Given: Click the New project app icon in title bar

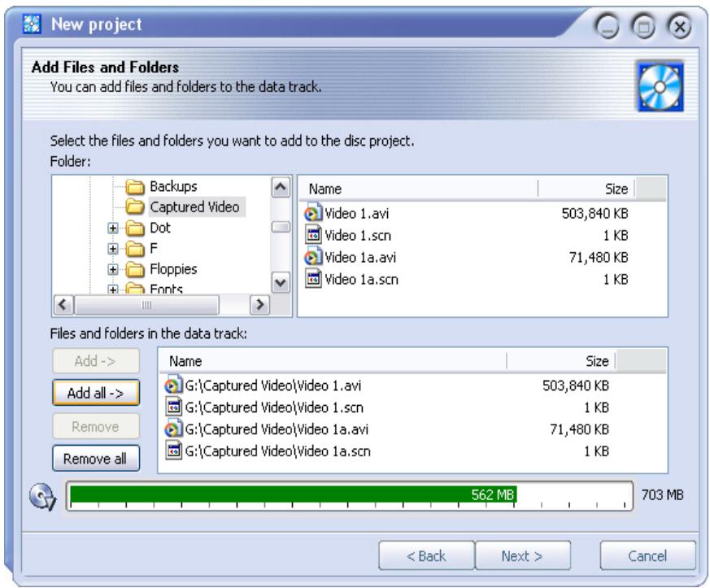Looking at the screenshot, I should click(32, 24).
